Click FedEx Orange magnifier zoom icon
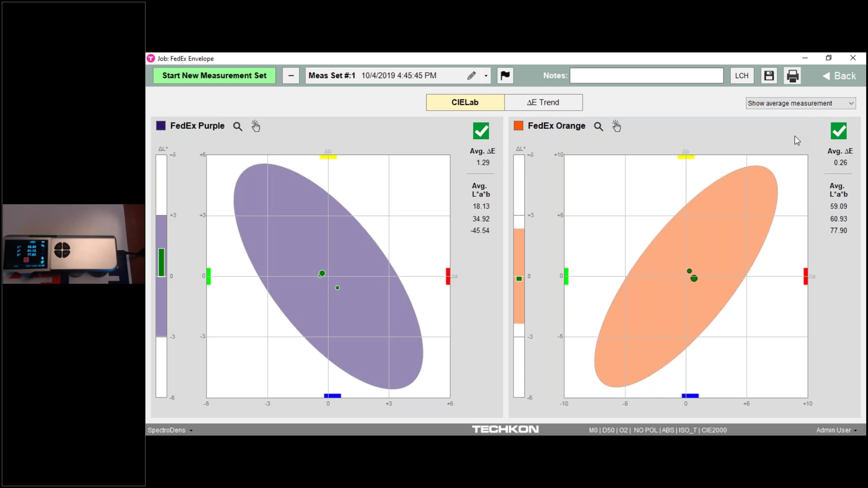This screenshot has height=488, width=868. (599, 127)
